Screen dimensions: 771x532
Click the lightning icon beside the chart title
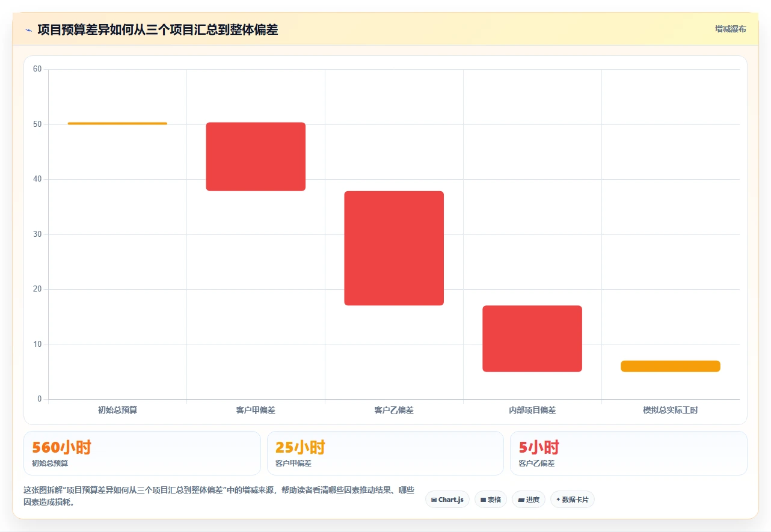(x=28, y=29)
